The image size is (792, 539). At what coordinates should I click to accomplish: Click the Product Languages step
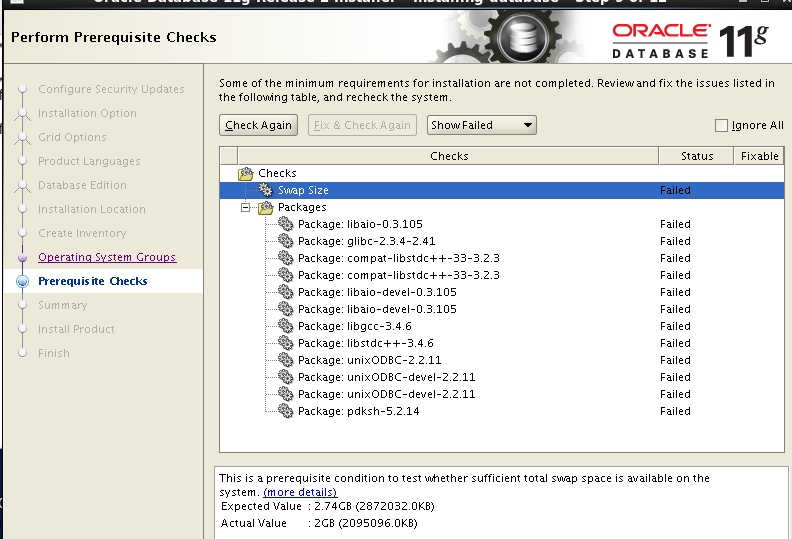(x=89, y=161)
